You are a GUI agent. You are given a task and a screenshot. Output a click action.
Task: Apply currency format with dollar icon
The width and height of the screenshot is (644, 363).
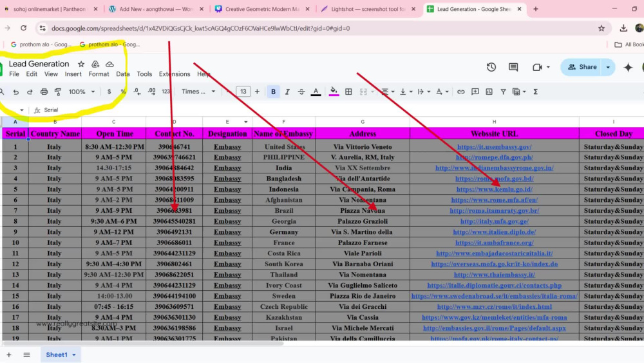tap(109, 92)
